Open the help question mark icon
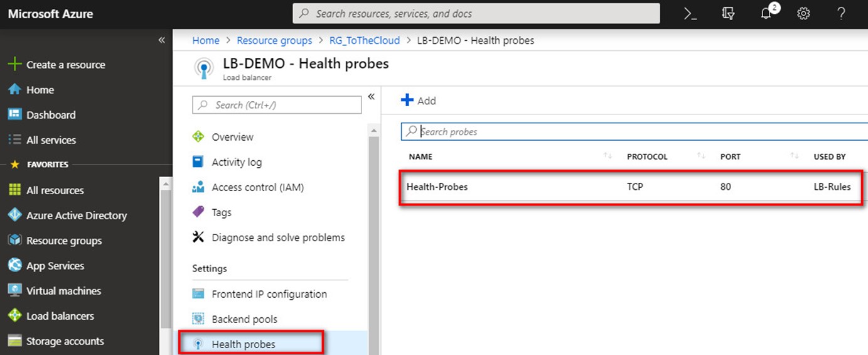This screenshot has height=355, width=868. click(842, 14)
